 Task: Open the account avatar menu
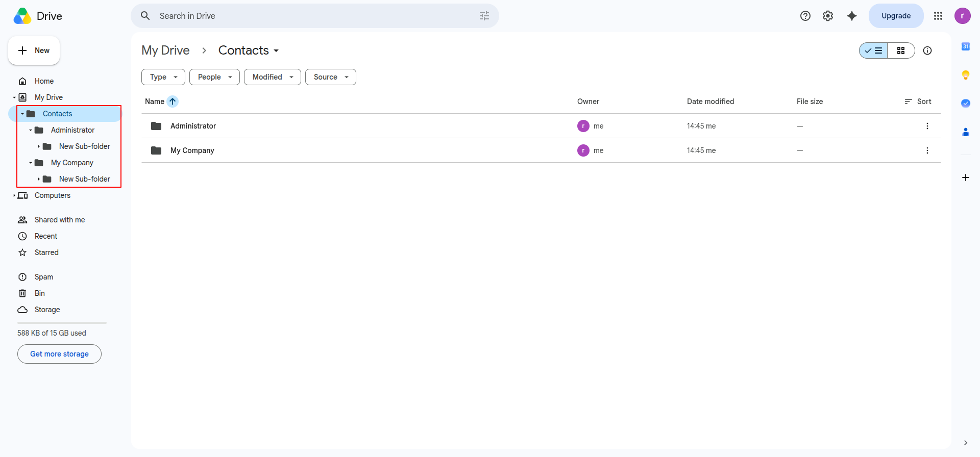point(963,16)
